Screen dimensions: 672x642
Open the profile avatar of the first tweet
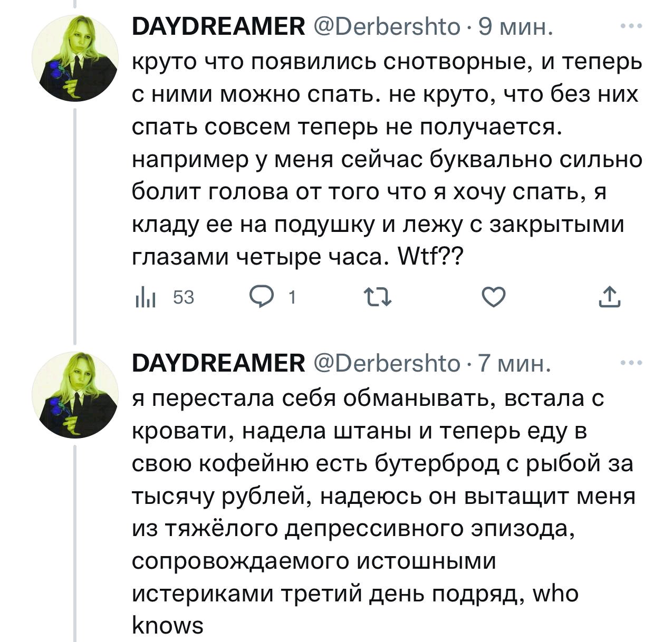coord(75,59)
